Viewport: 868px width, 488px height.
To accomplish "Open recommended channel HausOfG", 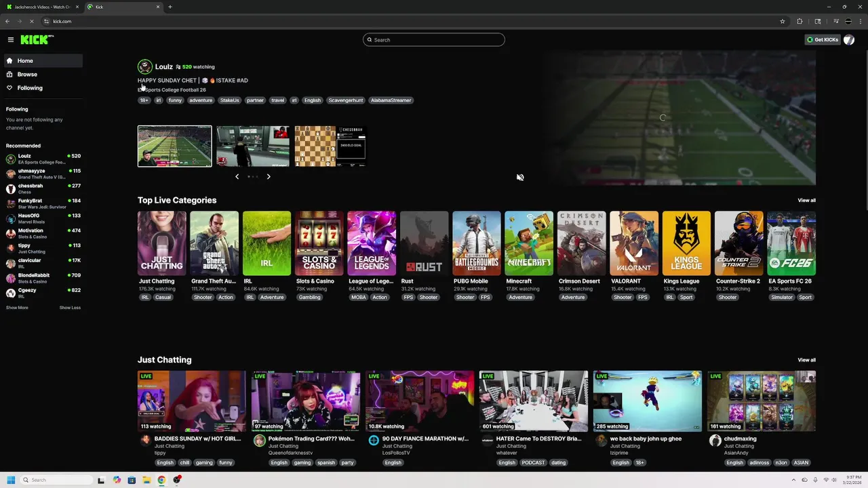I will (x=43, y=218).
